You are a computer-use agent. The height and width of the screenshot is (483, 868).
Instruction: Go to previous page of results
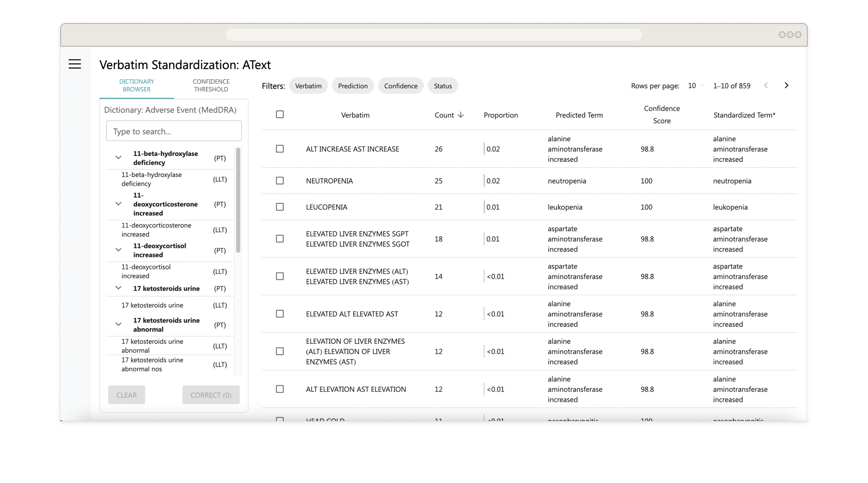coord(766,85)
